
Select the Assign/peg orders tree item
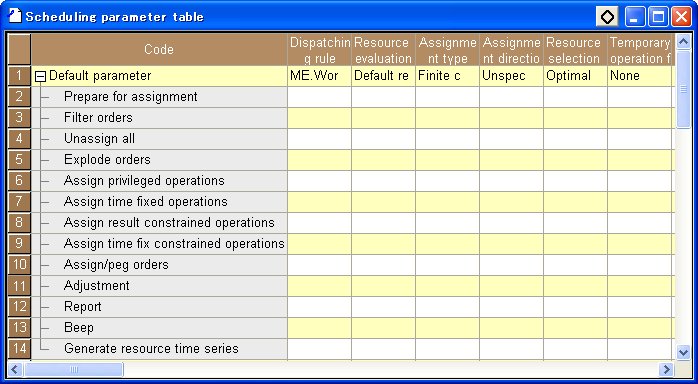click(x=116, y=265)
